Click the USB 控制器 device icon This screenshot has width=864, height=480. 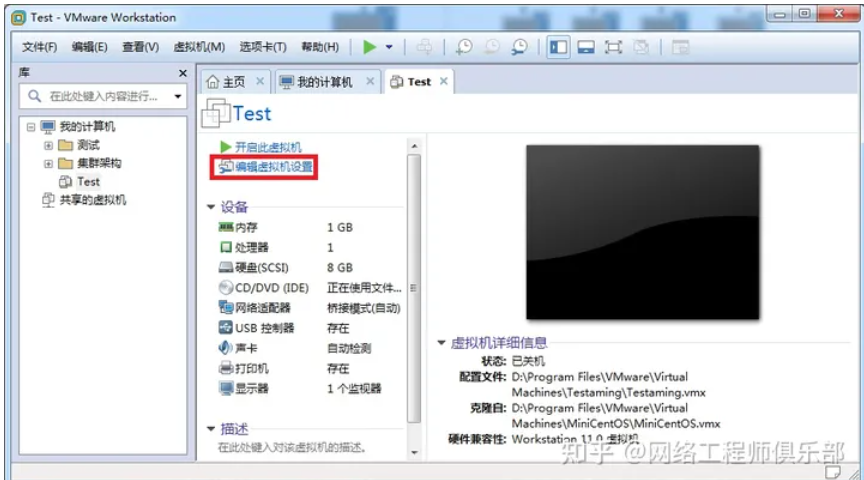point(226,327)
